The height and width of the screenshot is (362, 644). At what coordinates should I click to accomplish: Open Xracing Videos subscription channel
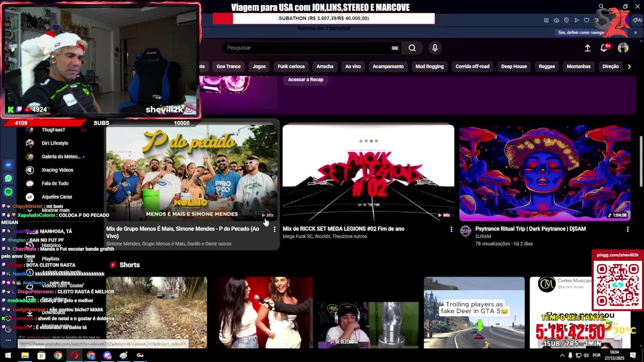[x=57, y=170]
